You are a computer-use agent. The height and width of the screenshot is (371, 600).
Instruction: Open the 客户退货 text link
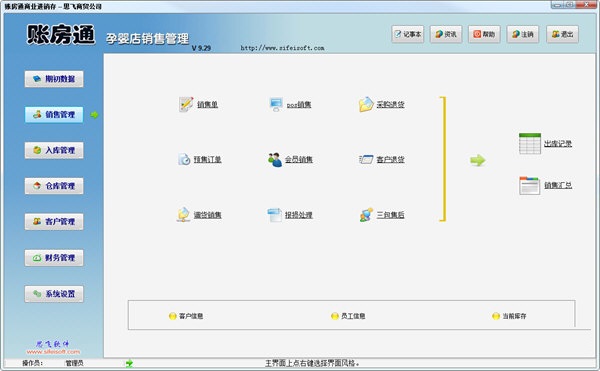pos(390,159)
